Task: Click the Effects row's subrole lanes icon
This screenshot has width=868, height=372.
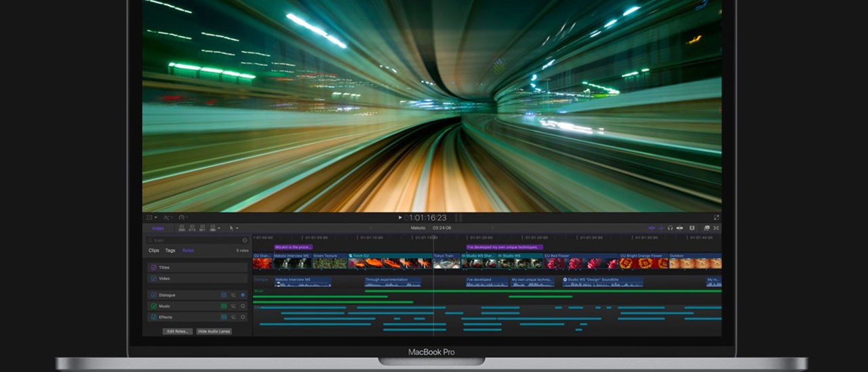Action: 233,317
